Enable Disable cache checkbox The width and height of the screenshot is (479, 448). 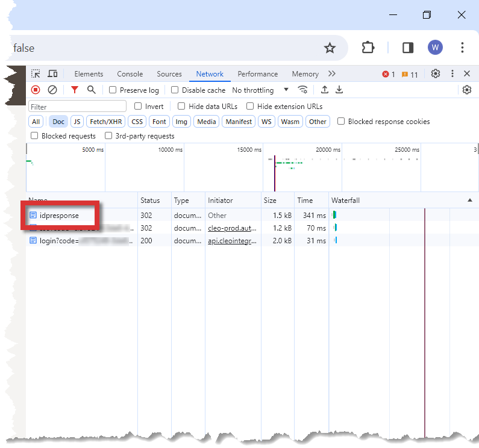tap(175, 90)
